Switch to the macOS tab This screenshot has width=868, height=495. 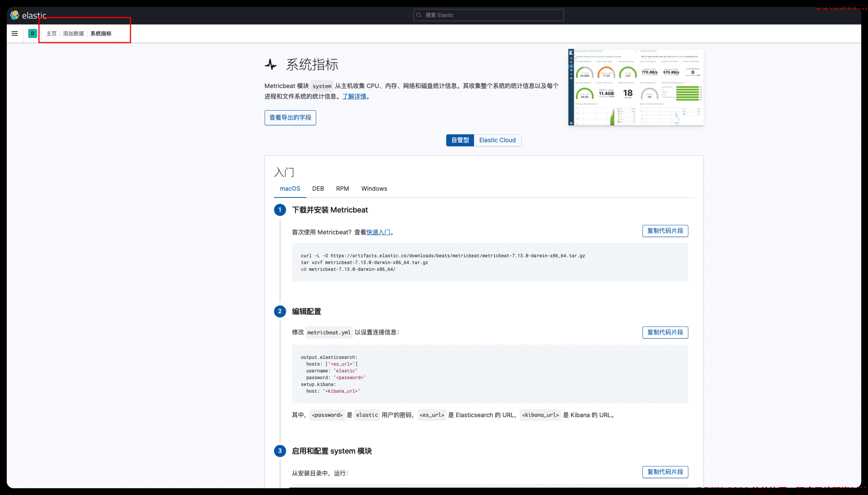pyautogui.click(x=290, y=189)
